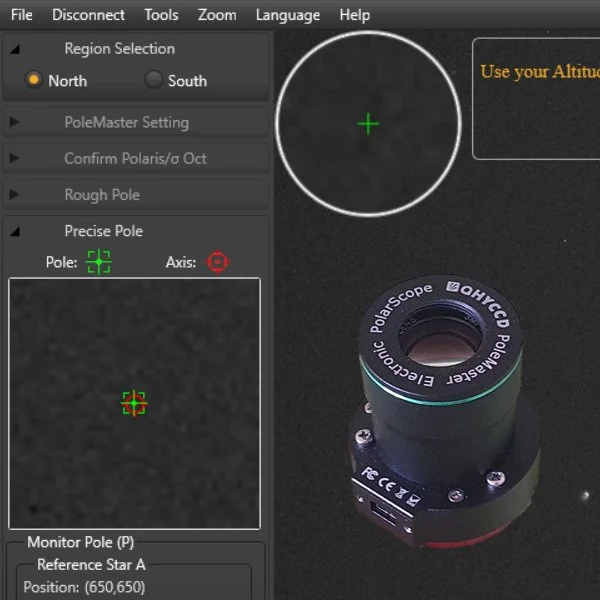Click the Confirm Polaris/σ Oct header text

tap(135, 158)
